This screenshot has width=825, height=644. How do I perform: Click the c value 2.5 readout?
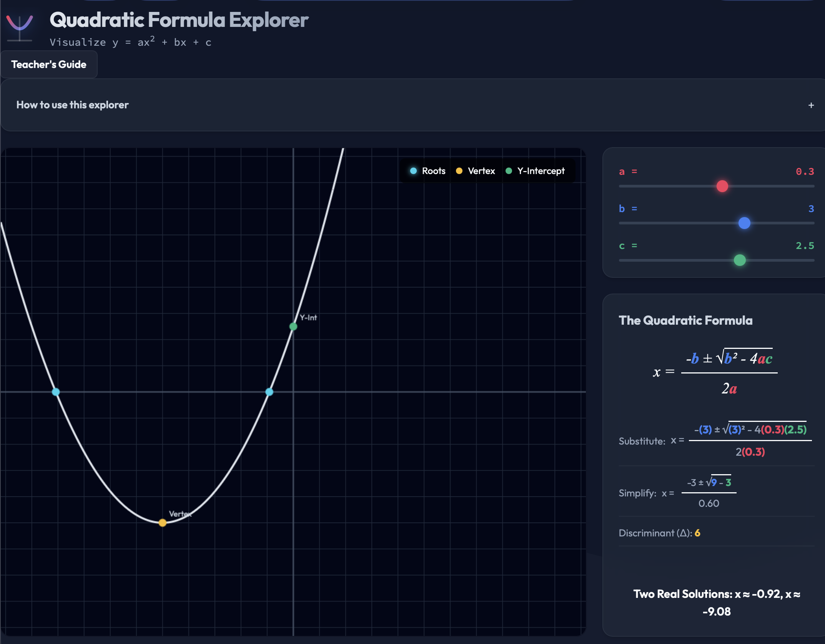[805, 246]
